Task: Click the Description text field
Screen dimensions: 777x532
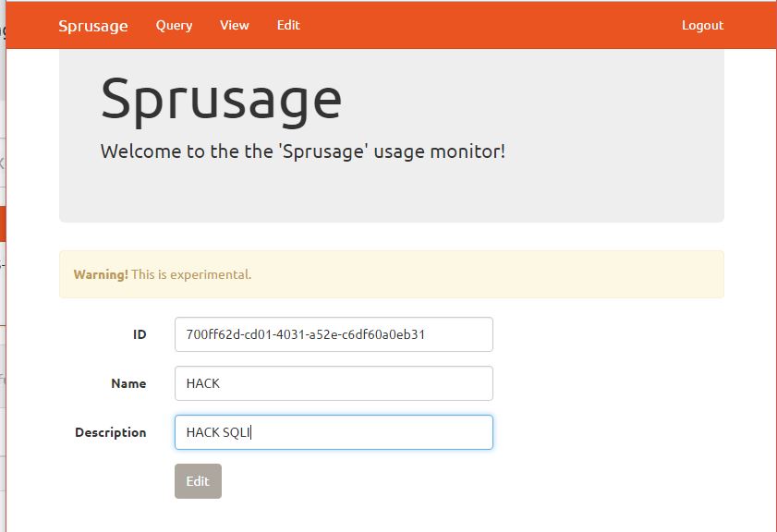Action: (x=334, y=432)
